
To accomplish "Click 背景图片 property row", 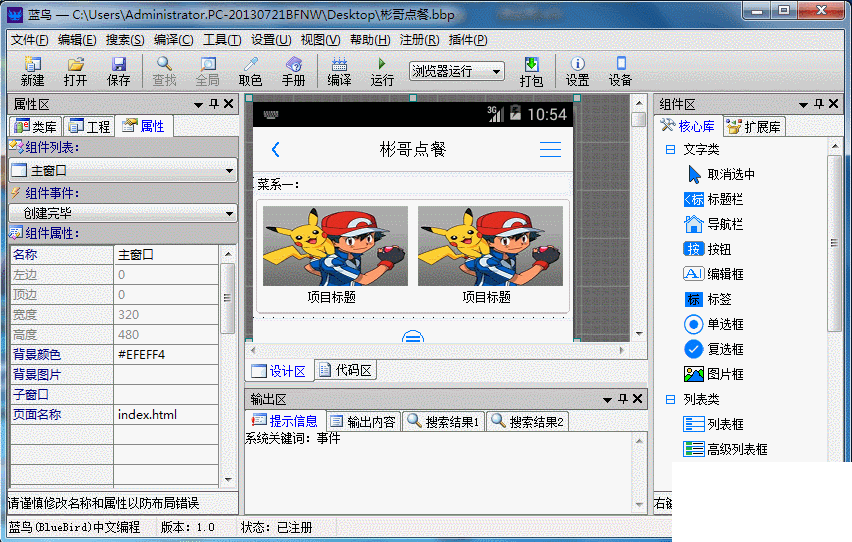I will pyautogui.click(x=115, y=375).
